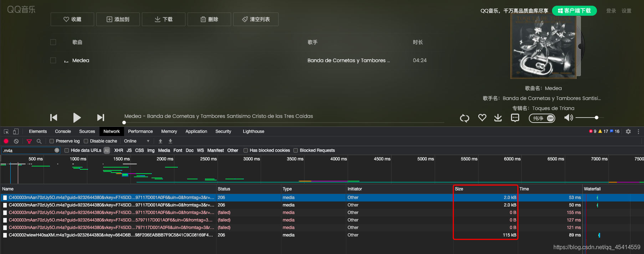Screen dimensions: 644x254
Task: Open the DevTools more options menu
Action: pos(638,131)
